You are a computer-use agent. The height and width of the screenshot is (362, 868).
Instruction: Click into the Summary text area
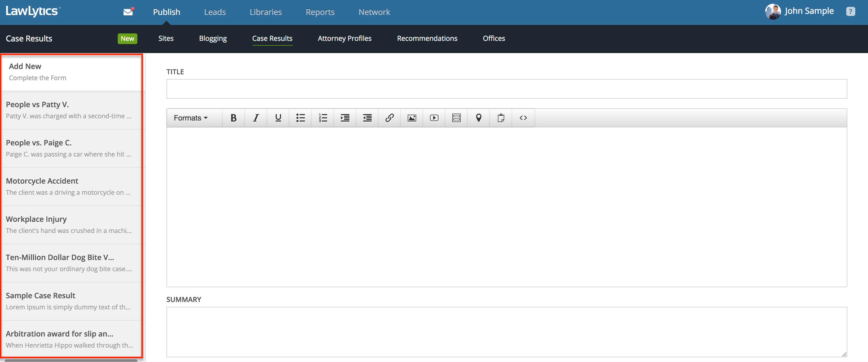[506, 332]
